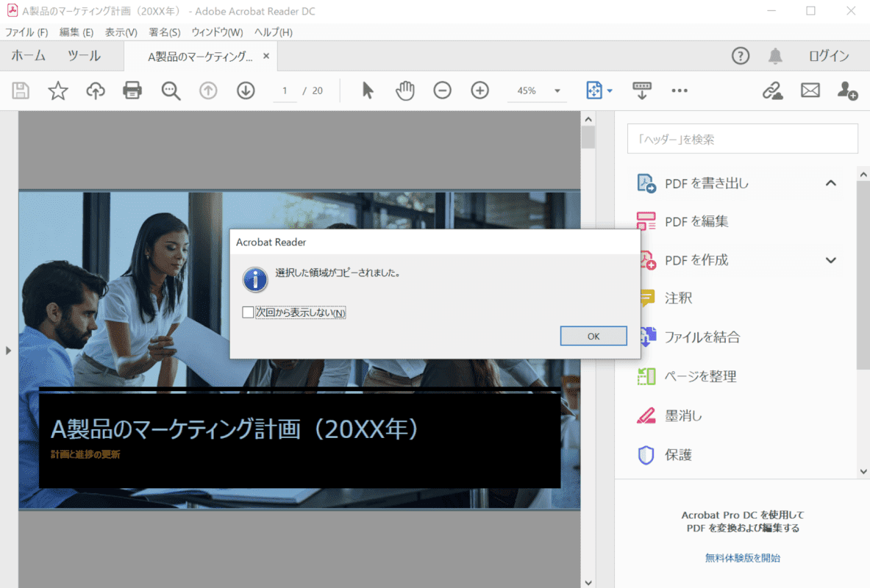Click the scrolling mode keyboard icon

(x=642, y=90)
